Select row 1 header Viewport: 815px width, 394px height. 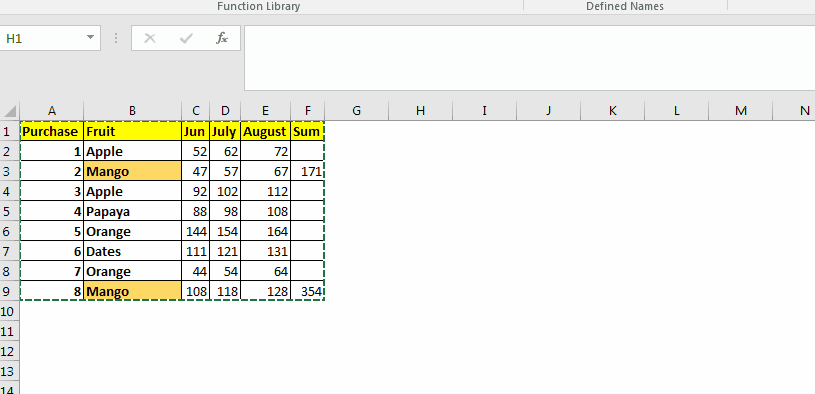pyautogui.click(x=9, y=132)
